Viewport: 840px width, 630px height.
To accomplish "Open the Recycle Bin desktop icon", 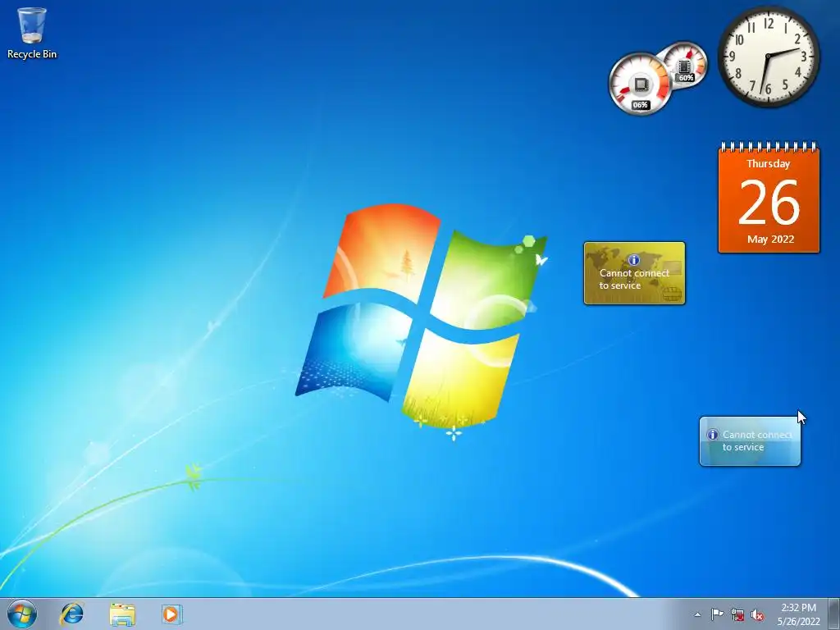I will 32,32.
